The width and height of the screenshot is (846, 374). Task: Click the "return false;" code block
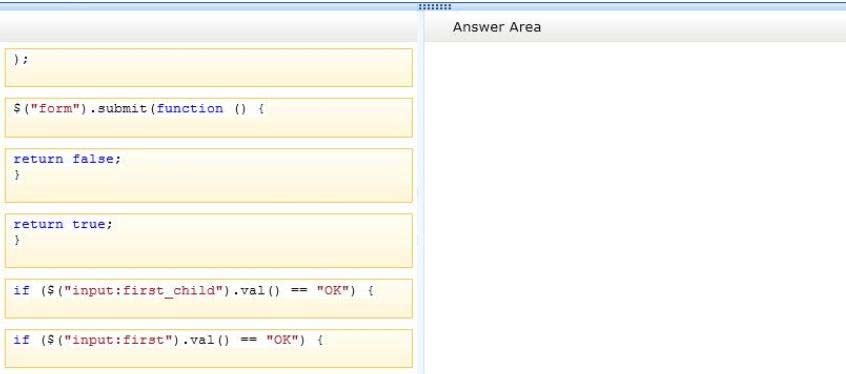pyautogui.click(x=208, y=175)
